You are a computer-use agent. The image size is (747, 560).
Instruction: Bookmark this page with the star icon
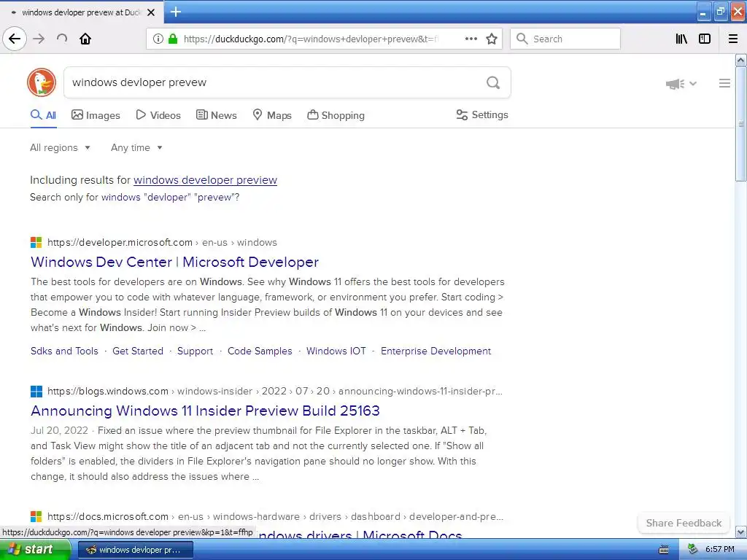tap(492, 39)
